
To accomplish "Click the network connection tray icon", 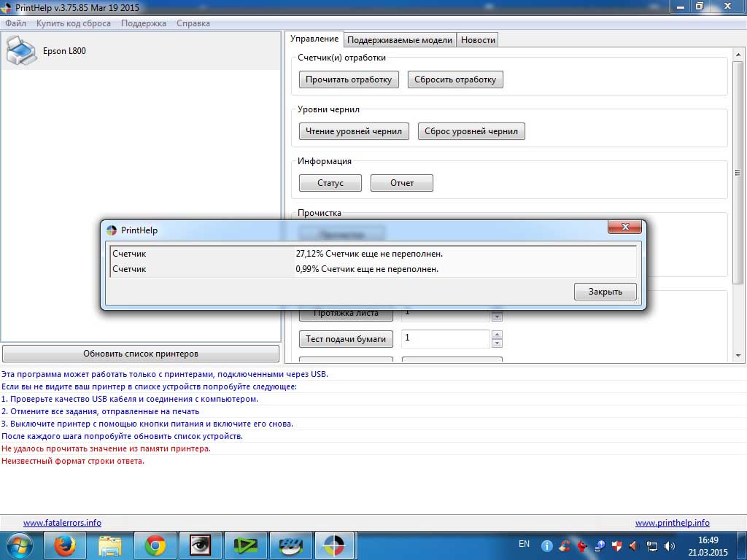I will [651, 546].
